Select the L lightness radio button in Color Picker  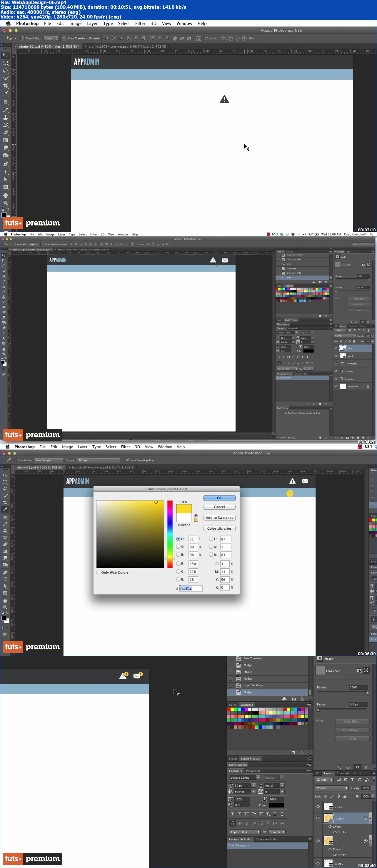pos(211,539)
